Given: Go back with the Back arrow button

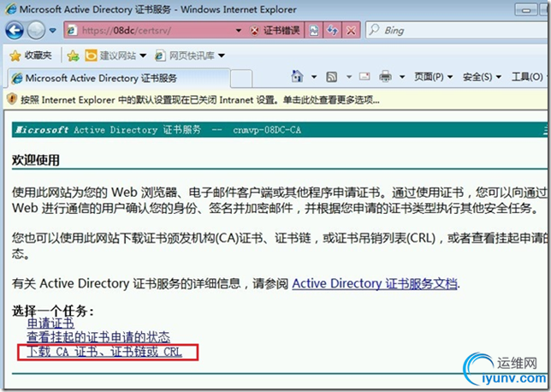Looking at the screenshot, I should coord(15,31).
